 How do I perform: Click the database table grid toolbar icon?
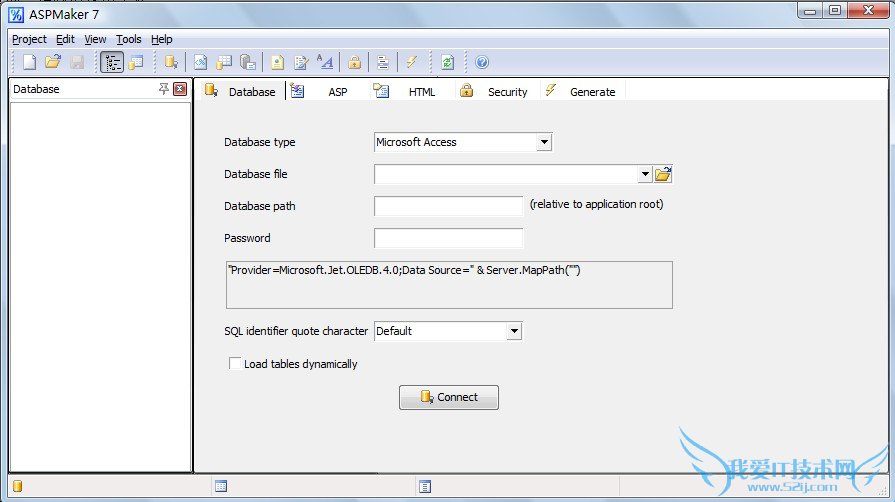tap(224, 62)
